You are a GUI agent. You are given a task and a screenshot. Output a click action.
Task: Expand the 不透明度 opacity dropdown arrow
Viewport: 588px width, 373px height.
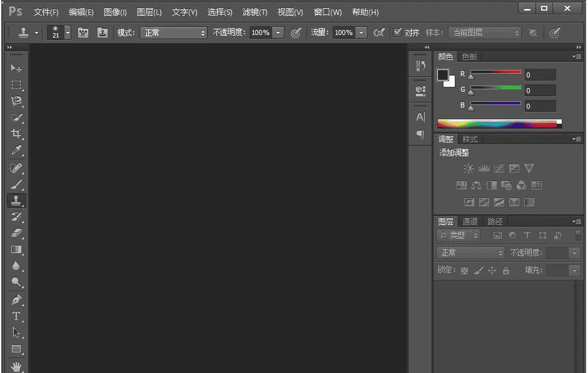click(x=278, y=32)
